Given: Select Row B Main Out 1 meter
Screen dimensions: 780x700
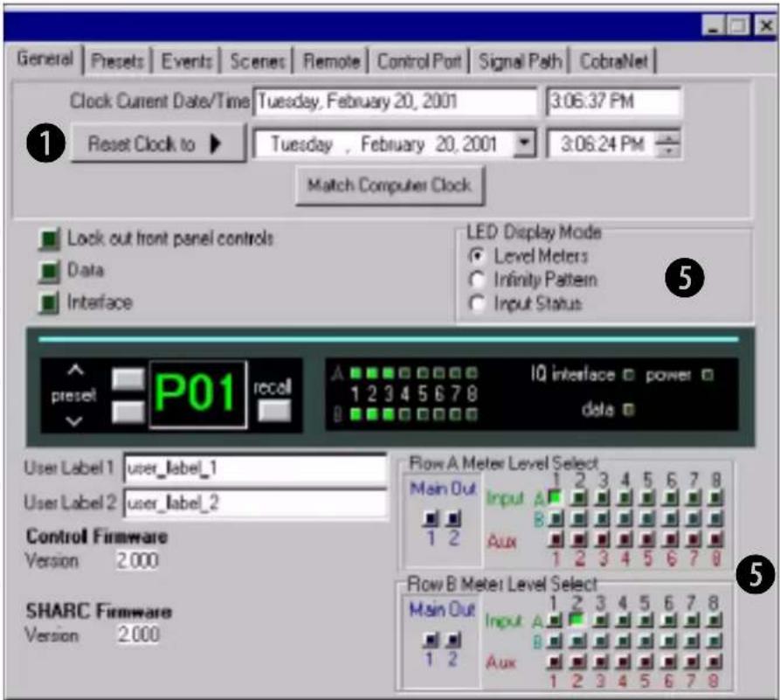Looking at the screenshot, I should click(x=431, y=640).
